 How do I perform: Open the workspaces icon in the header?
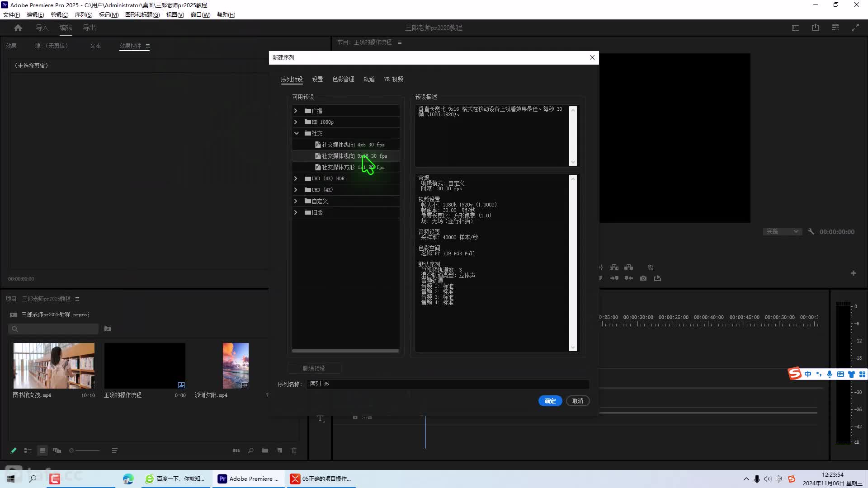(x=796, y=28)
